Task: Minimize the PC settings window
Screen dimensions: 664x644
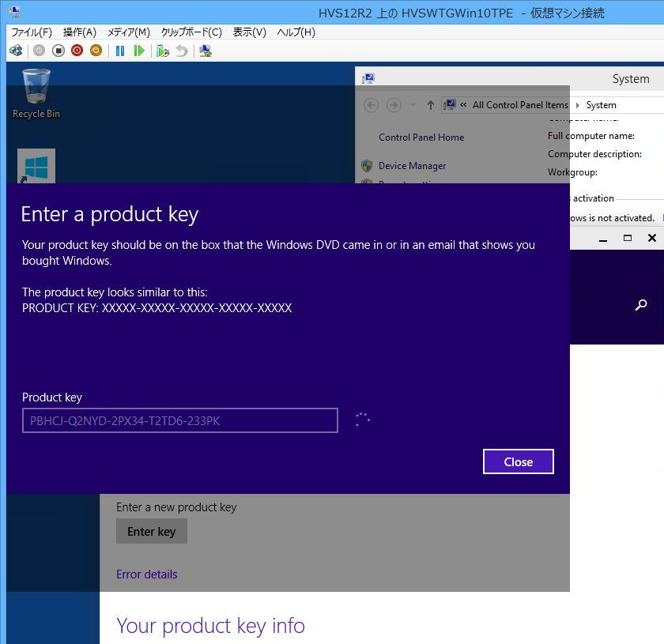Action: click(x=603, y=239)
